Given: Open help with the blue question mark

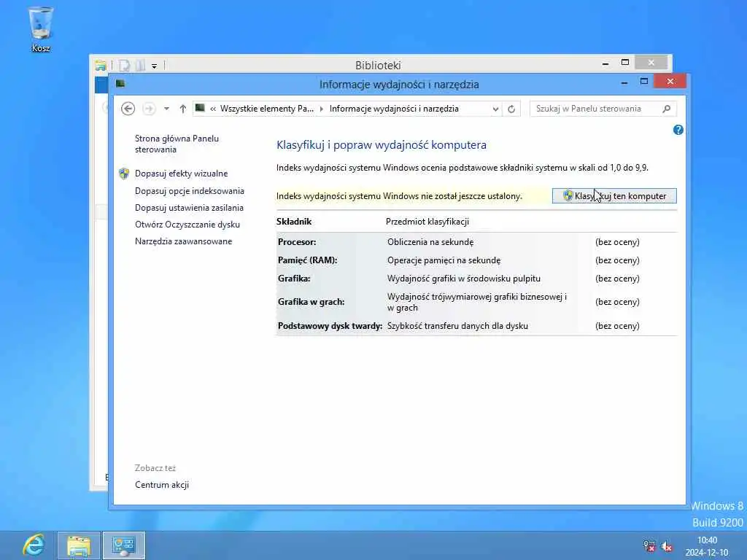Looking at the screenshot, I should point(678,130).
